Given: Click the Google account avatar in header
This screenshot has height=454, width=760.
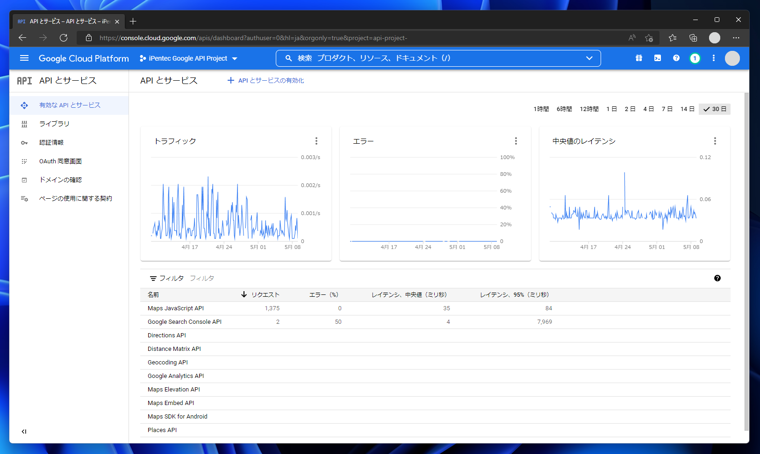Looking at the screenshot, I should point(732,58).
